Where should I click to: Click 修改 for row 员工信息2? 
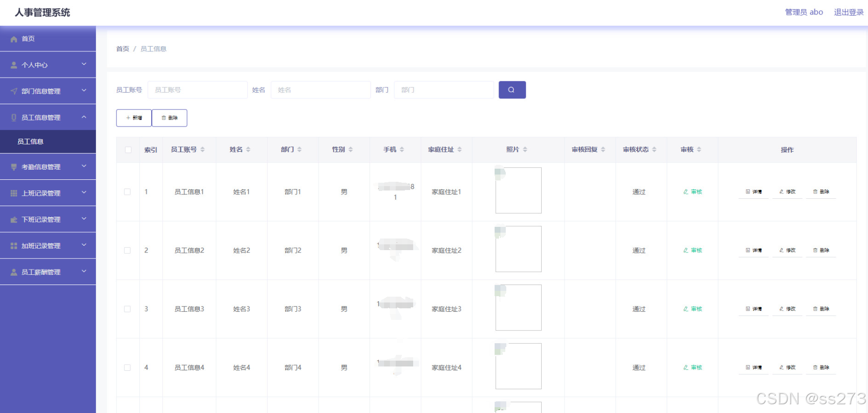788,251
